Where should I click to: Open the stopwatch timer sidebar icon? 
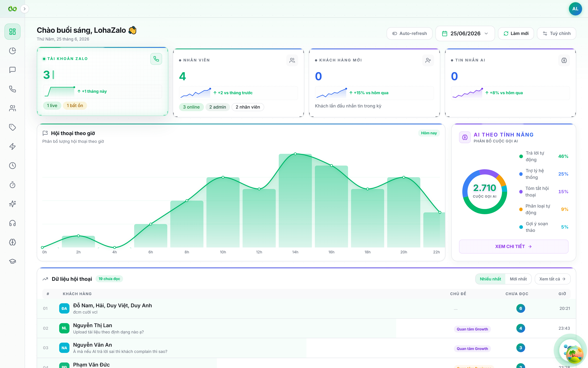[x=12, y=185]
